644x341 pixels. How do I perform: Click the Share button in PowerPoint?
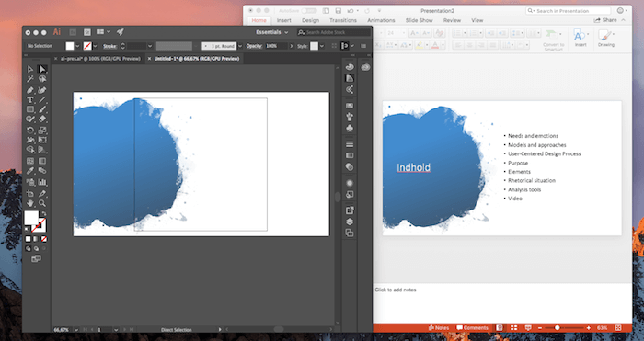tap(605, 20)
